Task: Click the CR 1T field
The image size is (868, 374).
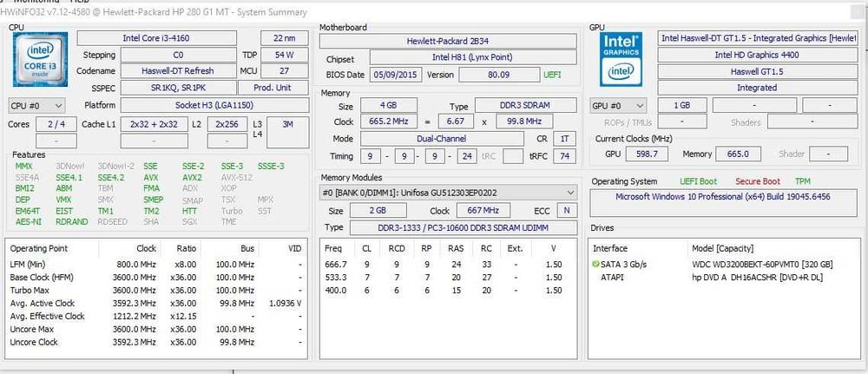Action: point(565,139)
